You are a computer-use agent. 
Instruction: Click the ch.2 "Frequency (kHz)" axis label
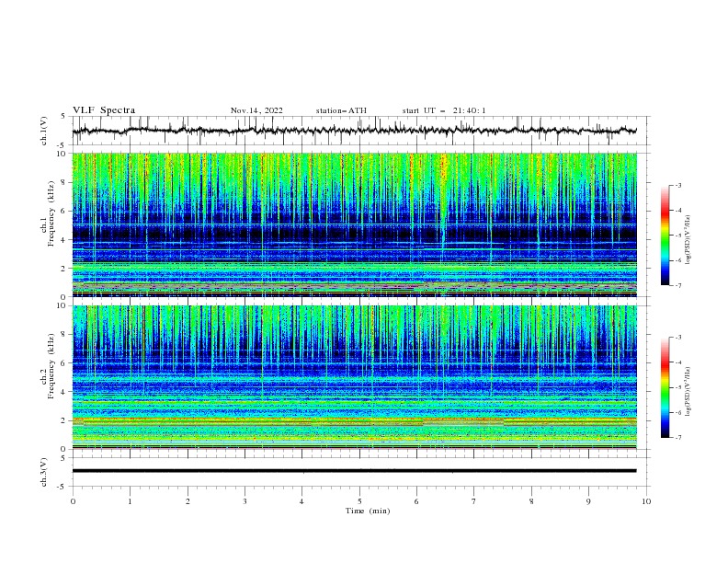[51, 365]
